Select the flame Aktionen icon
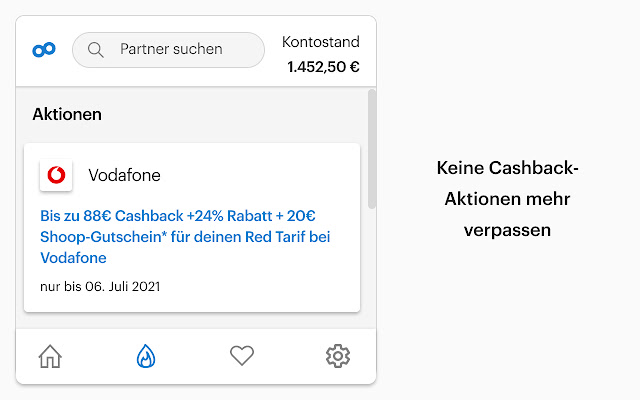 (146, 356)
